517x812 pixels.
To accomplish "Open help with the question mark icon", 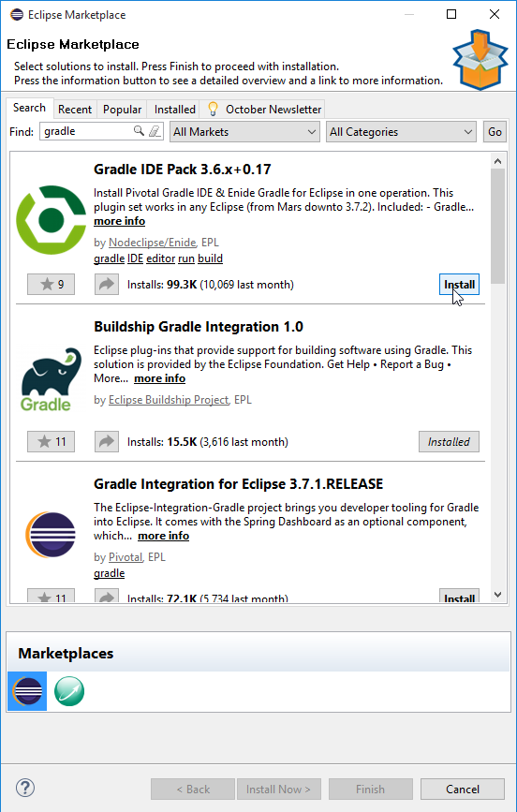I will [x=25, y=789].
